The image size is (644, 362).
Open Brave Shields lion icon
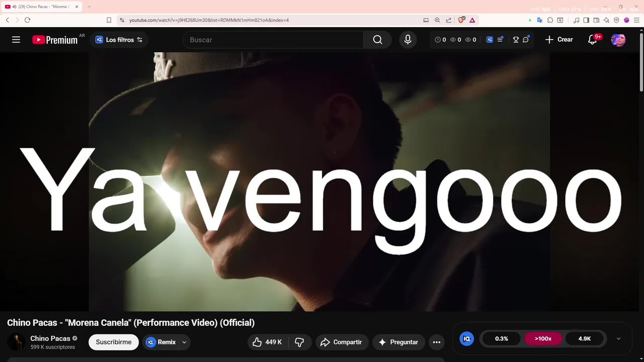click(x=461, y=20)
